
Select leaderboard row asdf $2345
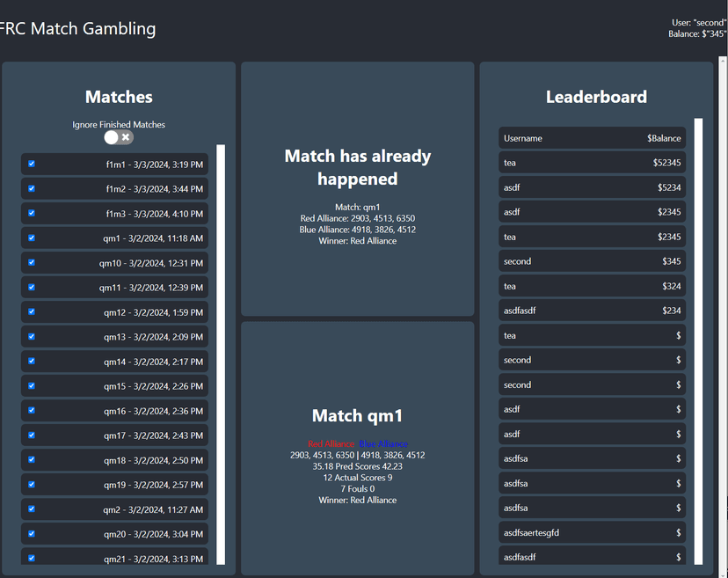tap(593, 212)
